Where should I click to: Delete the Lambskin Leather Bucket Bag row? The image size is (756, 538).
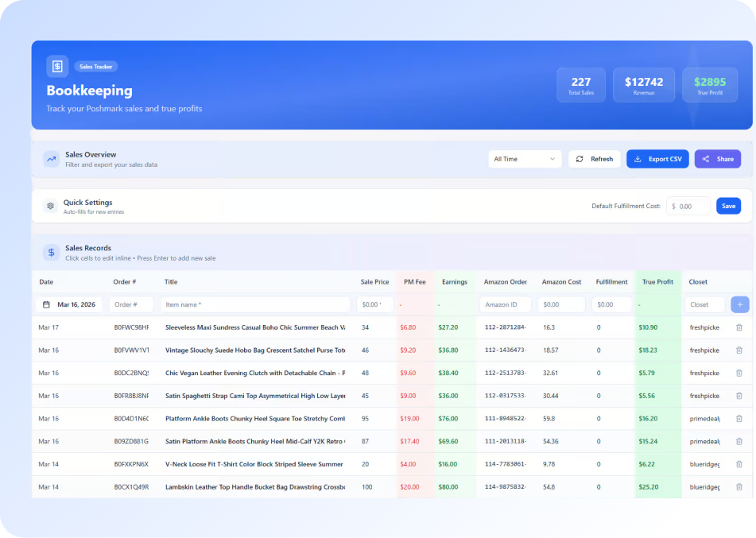739,487
